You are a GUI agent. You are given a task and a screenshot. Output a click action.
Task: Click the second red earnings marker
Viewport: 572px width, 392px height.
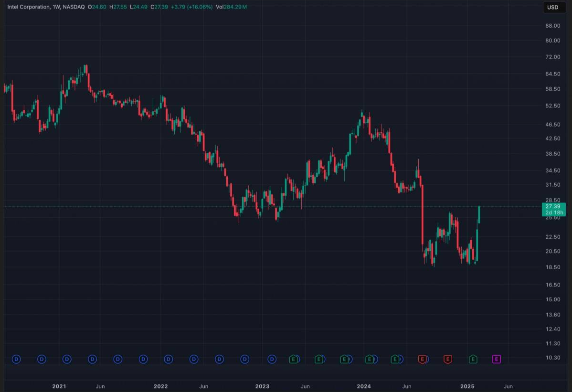click(447, 359)
